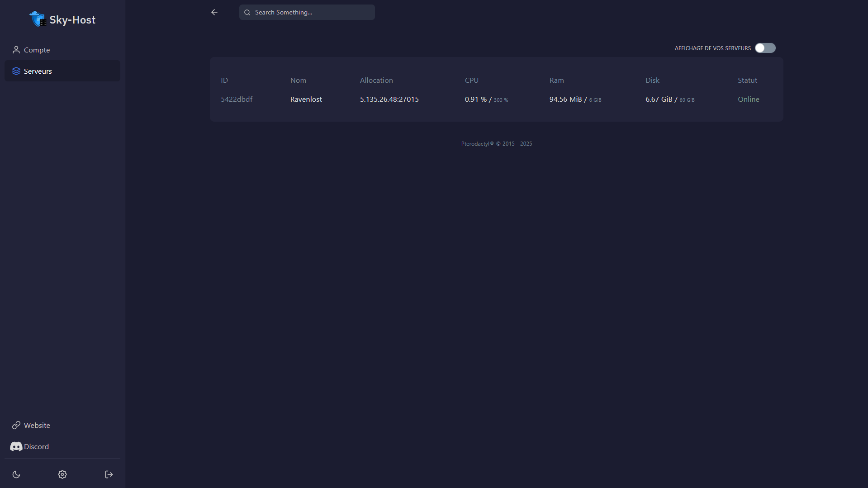Screen dimensions: 868x488
Task: Click the Online status of Ravenlost
Action: coord(748,99)
